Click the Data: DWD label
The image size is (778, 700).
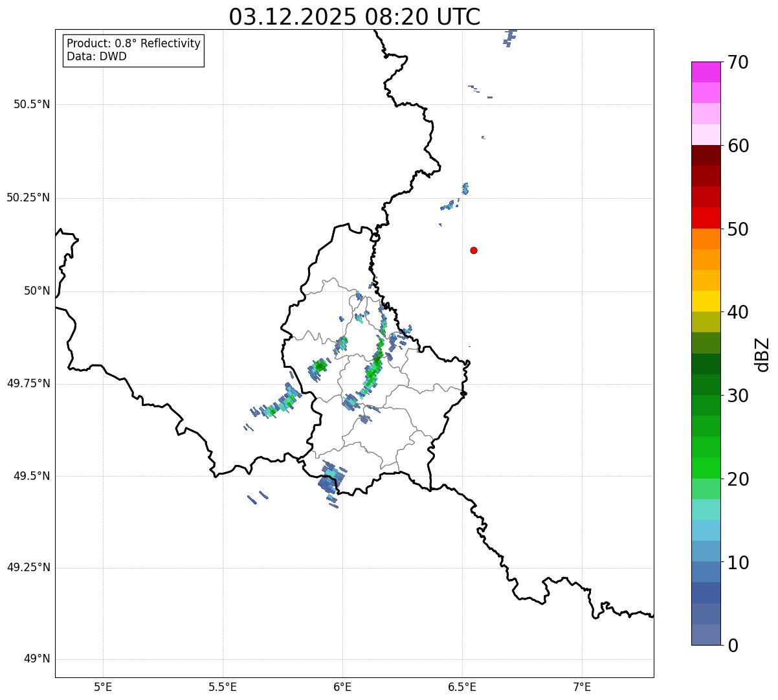[96, 56]
